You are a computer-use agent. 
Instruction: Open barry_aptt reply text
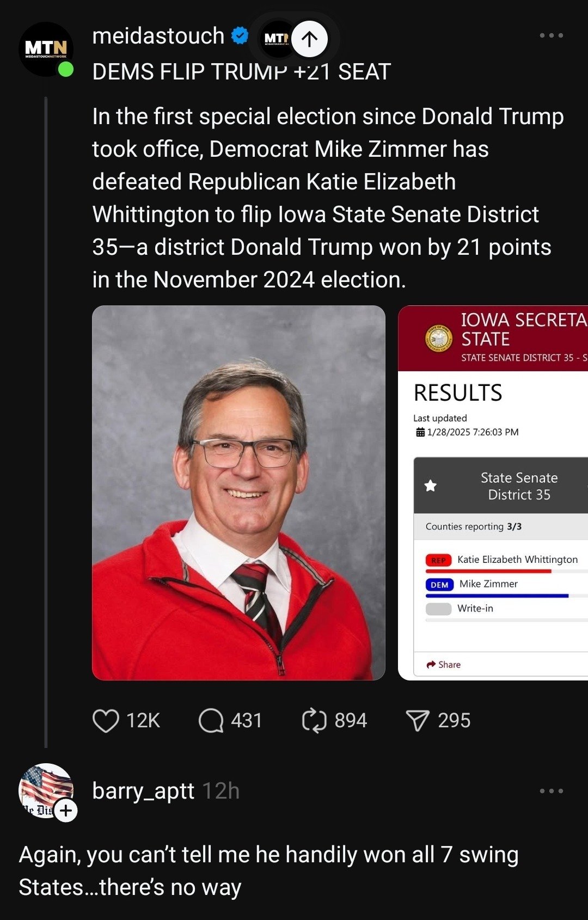268,870
